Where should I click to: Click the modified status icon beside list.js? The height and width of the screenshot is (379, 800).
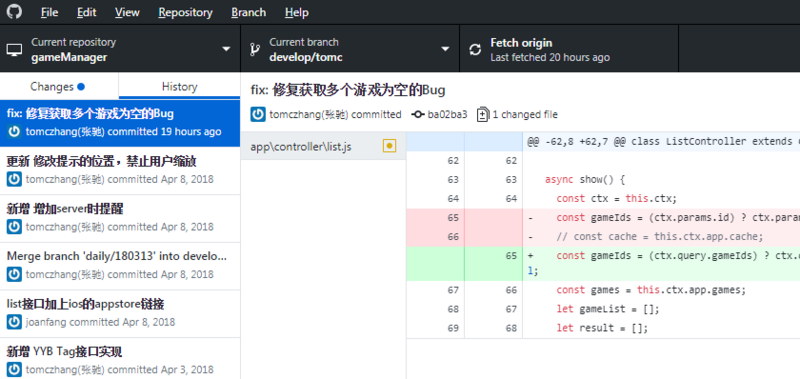pos(389,146)
